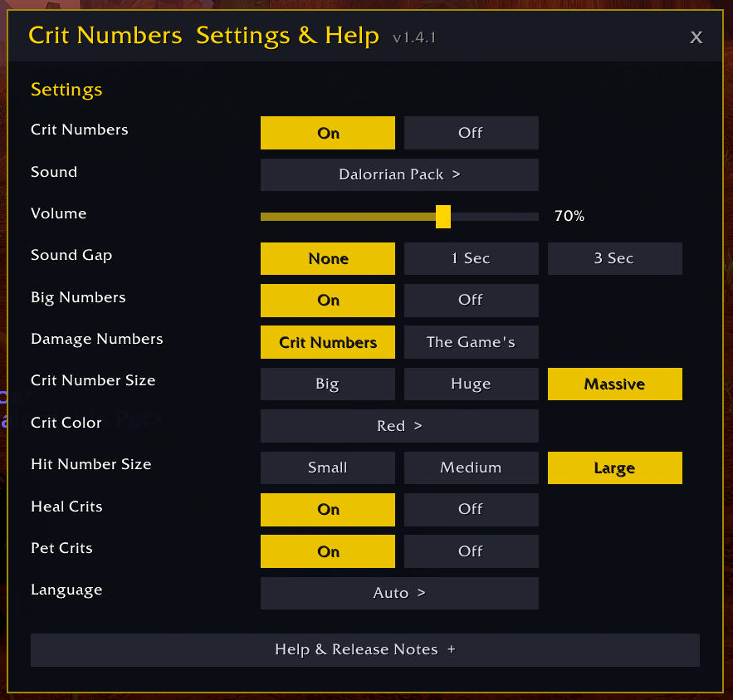Click the 70% volume value

[569, 216]
